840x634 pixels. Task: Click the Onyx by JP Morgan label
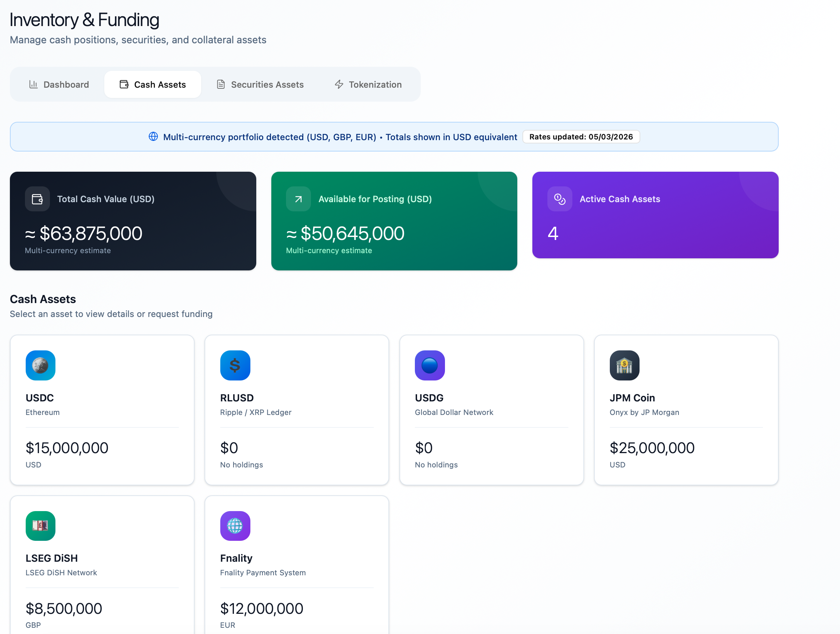pos(644,412)
